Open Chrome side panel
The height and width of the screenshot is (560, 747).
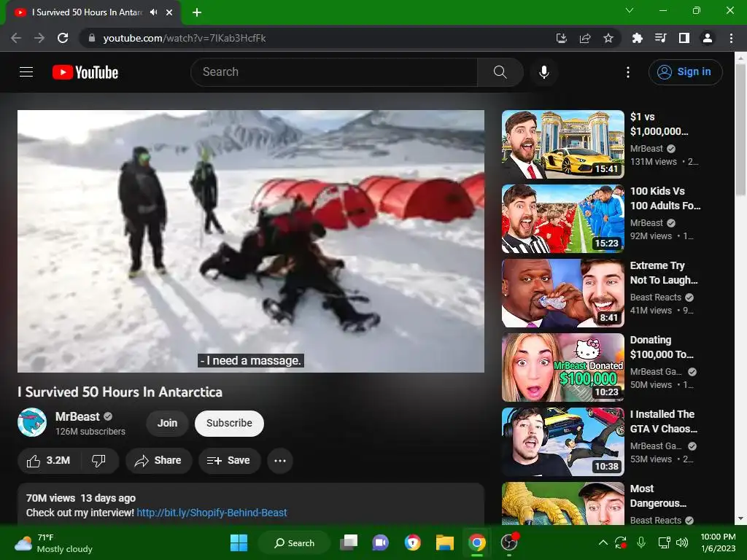tap(684, 38)
